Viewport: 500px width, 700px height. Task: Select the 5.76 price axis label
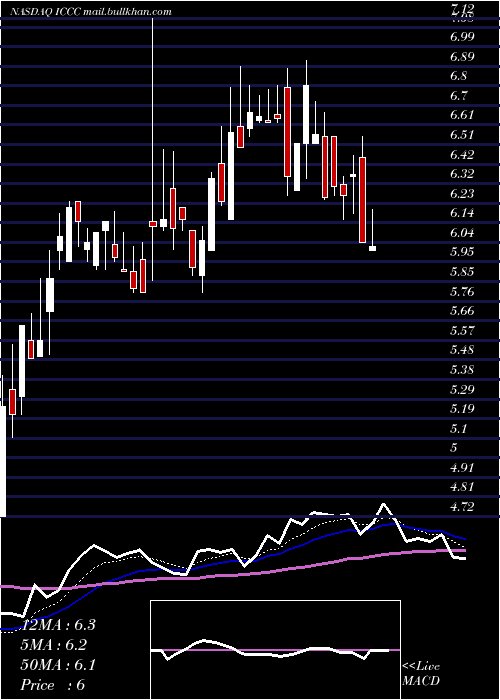[x=463, y=292]
